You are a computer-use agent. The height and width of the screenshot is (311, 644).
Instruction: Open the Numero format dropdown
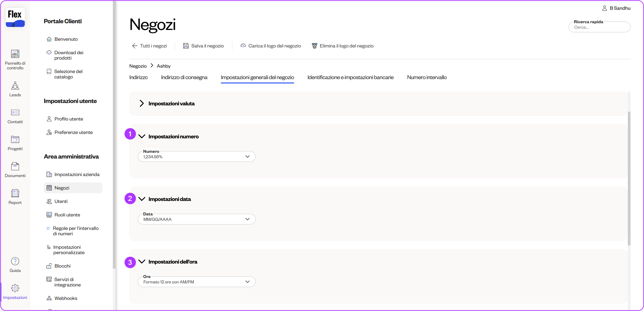[x=196, y=157]
